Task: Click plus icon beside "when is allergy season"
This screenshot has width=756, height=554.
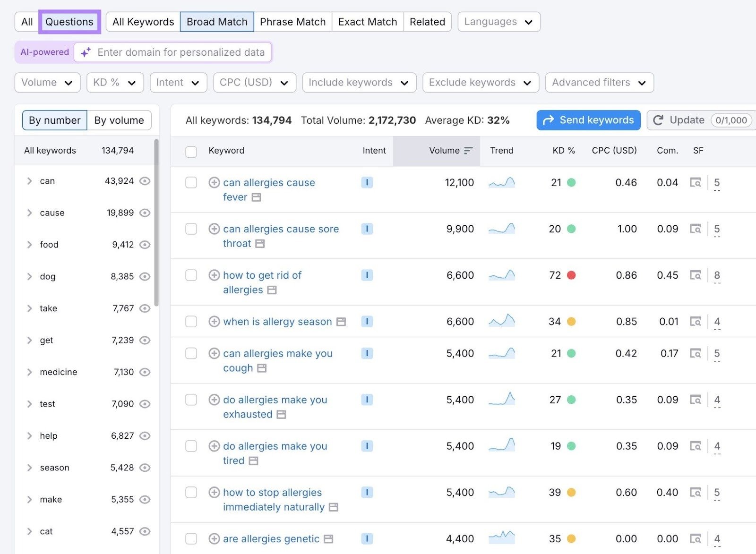Action: [214, 321]
